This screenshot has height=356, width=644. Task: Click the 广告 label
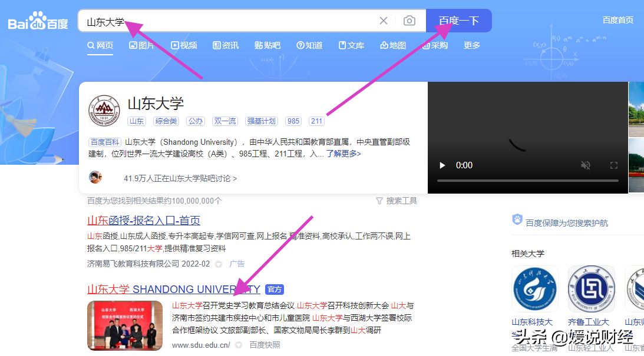(x=237, y=264)
